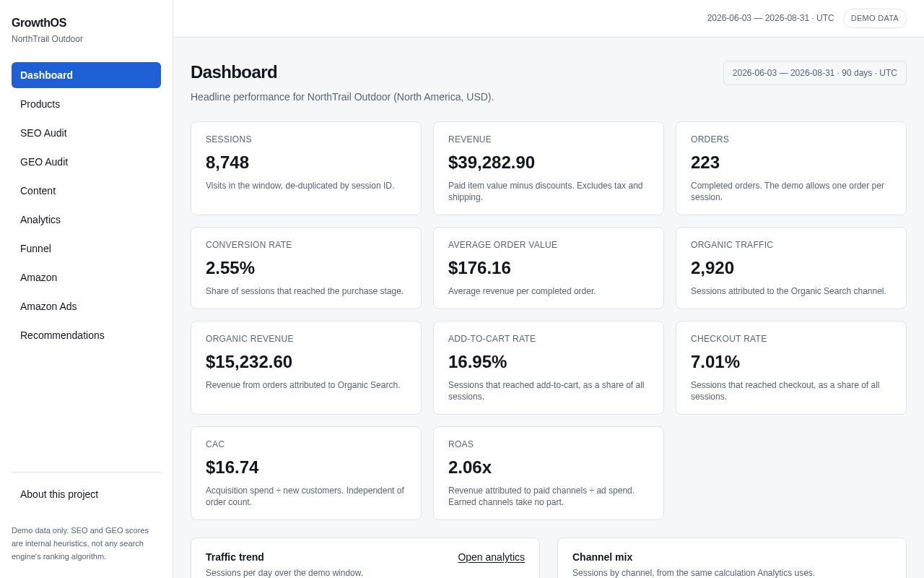This screenshot has width=924, height=578.
Task: Select Analytics in the sidebar
Action: pyautogui.click(x=86, y=220)
